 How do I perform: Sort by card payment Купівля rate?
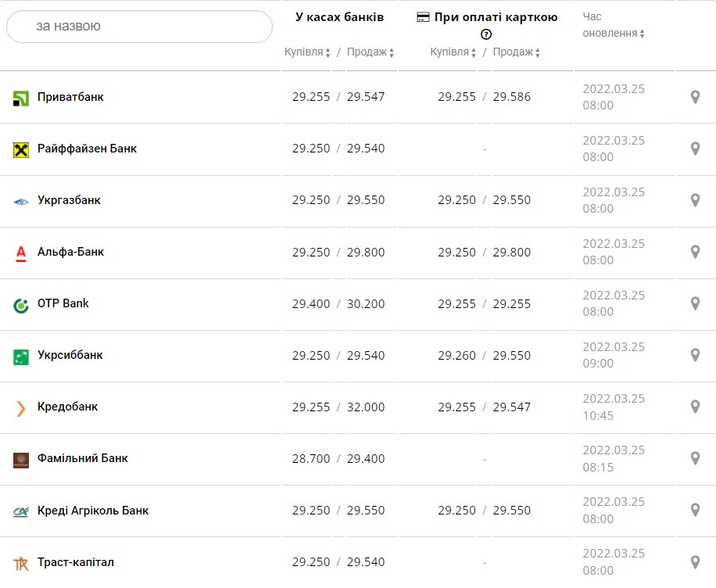453,52
